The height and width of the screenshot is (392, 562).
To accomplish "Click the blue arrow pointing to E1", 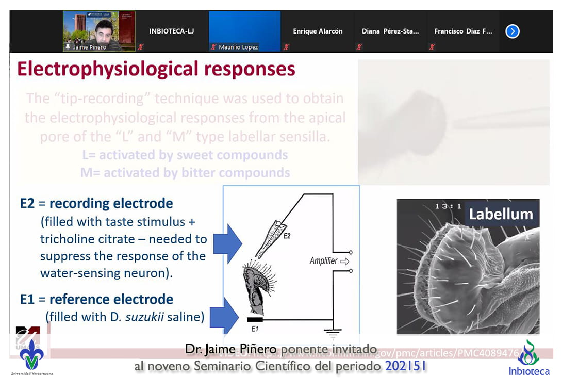I will pyautogui.click(x=225, y=316).
